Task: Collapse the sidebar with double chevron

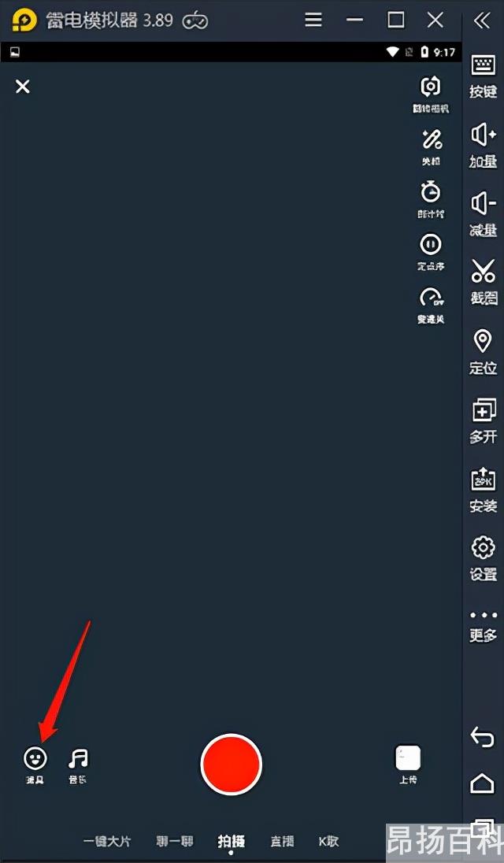Action: click(481, 21)
